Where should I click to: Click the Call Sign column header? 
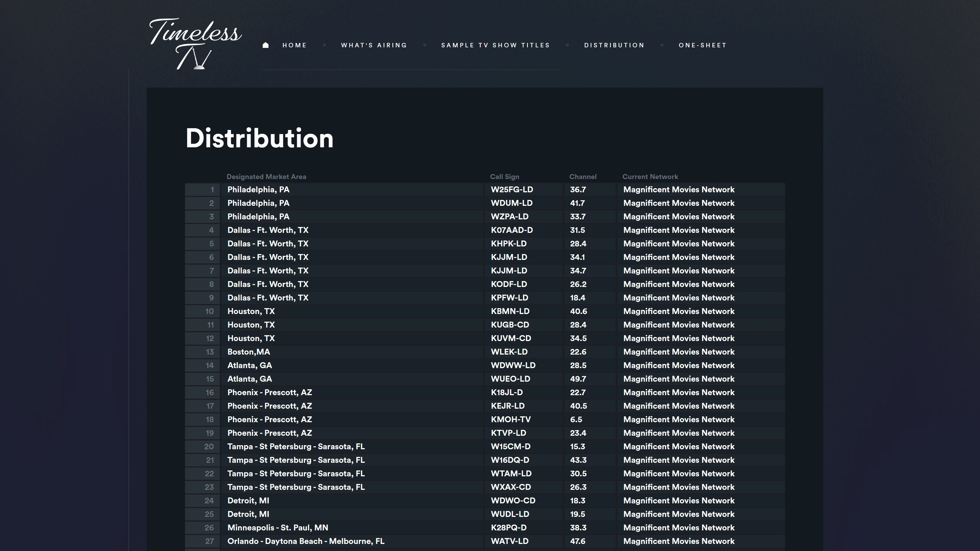[x=504, y=177]
